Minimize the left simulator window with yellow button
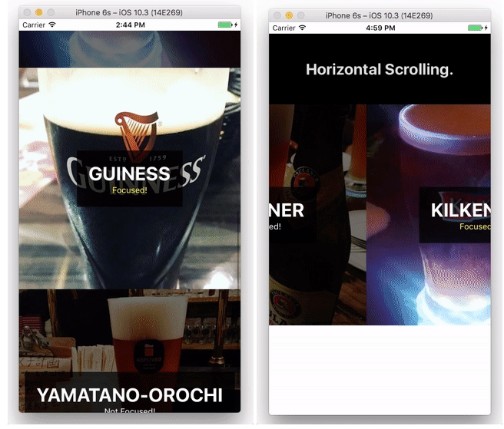 [x=39, y=12]
